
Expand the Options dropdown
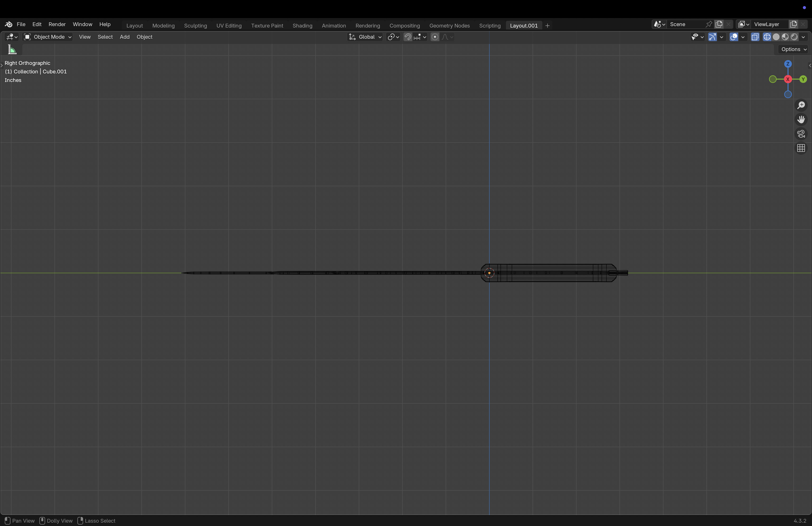coord(793,49)
